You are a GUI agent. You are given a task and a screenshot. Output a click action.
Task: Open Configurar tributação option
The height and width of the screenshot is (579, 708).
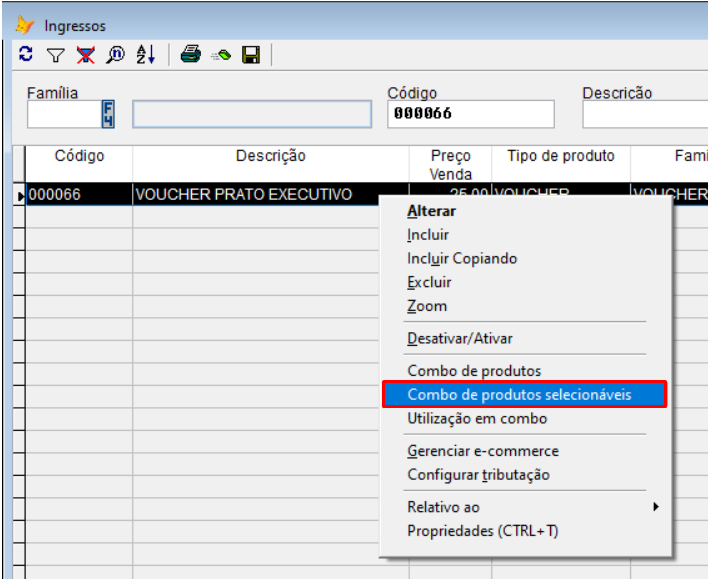478,475
